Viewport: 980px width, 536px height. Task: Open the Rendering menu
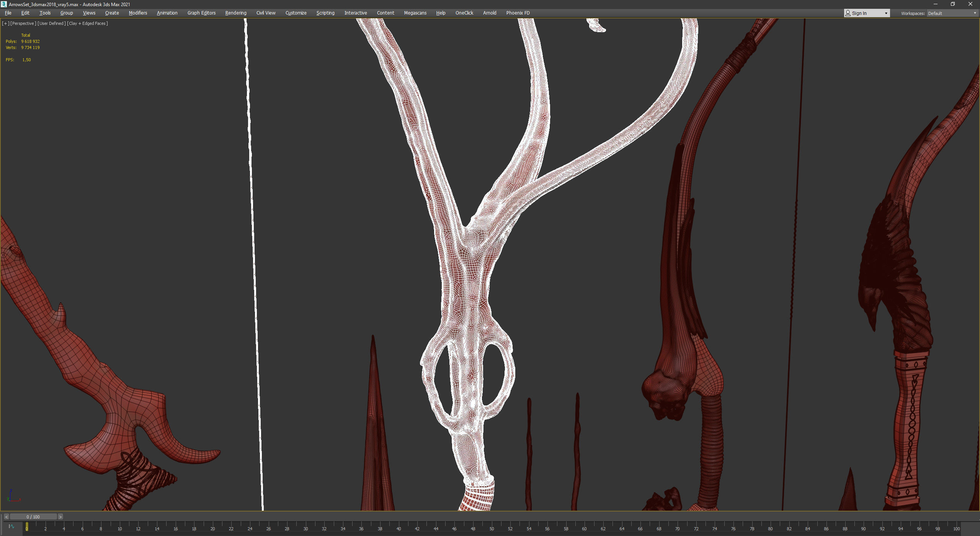235,13
